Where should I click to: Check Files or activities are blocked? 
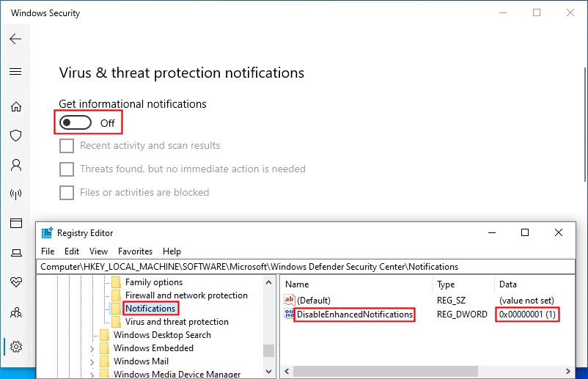[67, 193]
